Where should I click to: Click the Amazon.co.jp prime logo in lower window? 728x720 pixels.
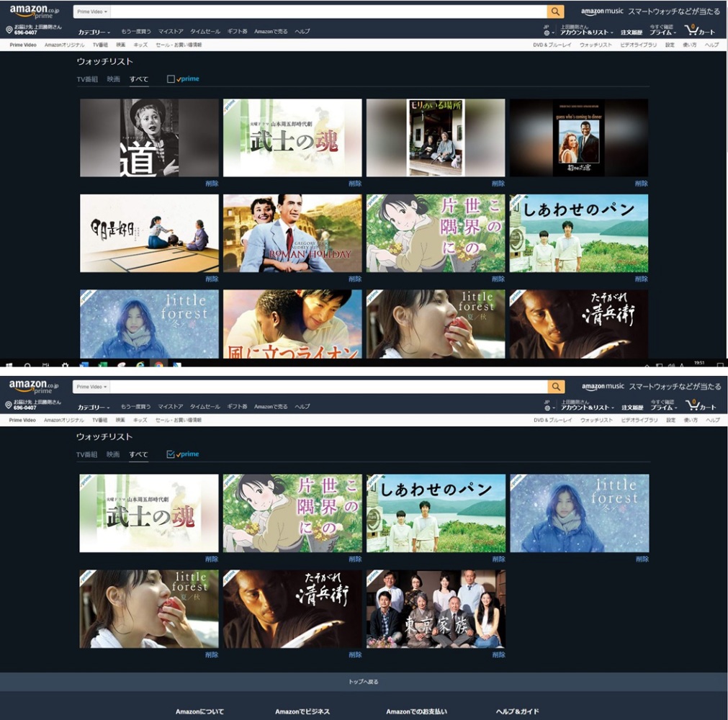pos(34,386)
